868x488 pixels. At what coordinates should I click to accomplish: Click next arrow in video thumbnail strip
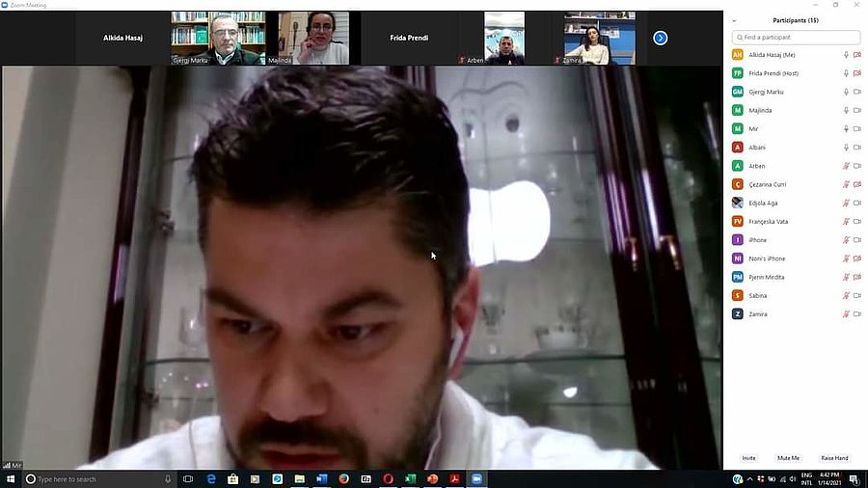pyautogui.click(x=660, y=38)
